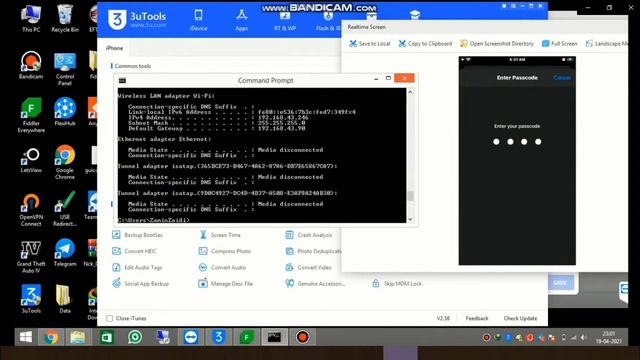The image size is (640, 360).
Task: Click the taskbar volume icon
Action: click(584, 338)
